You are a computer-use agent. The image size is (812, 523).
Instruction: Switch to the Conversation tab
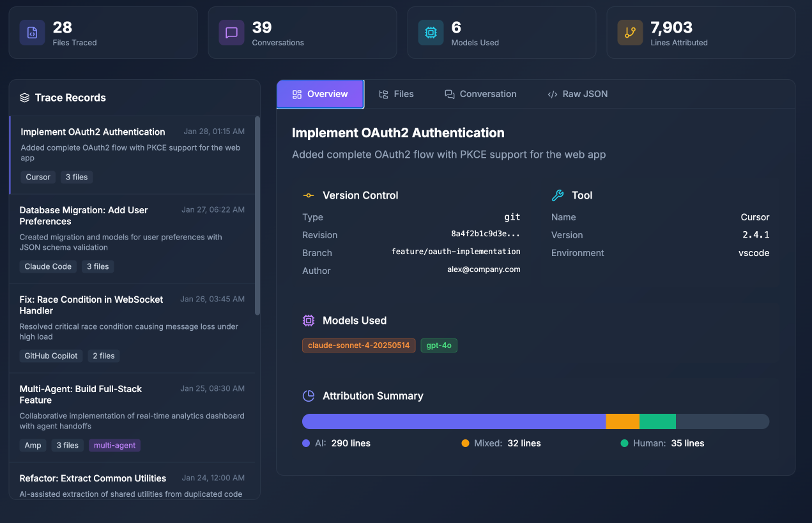[480, 95]
